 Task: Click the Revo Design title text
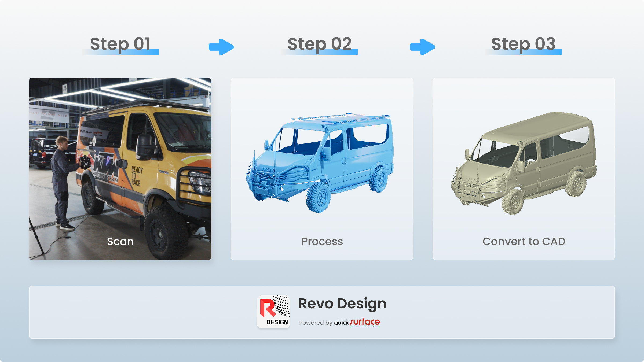tap(342, 304)
